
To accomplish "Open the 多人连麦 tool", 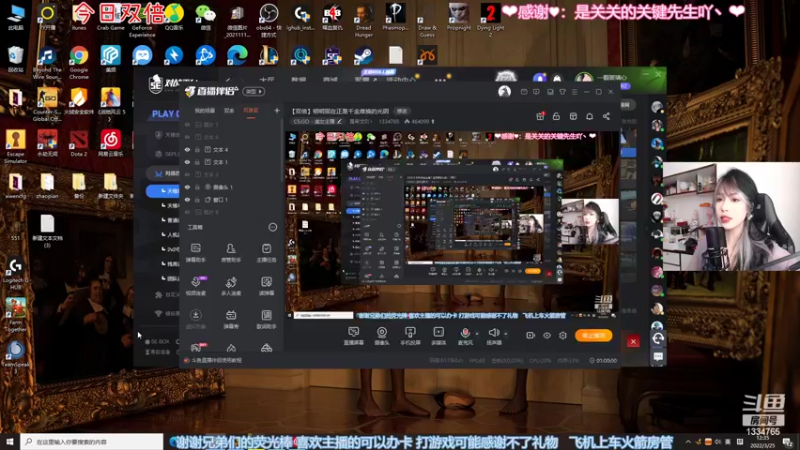I will pyautogui.click(x=231, y=286).
